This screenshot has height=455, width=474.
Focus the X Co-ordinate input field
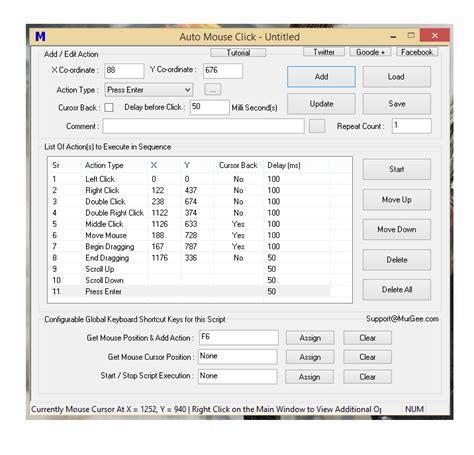point(124,71)
